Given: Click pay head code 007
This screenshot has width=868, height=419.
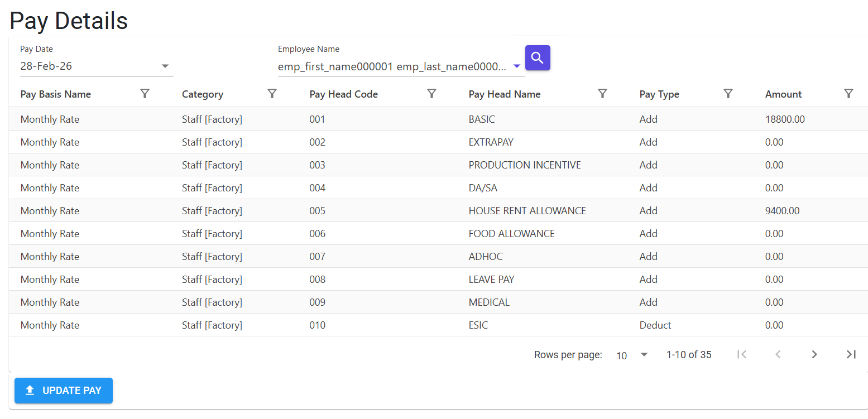Looking at the screenshot, I should 317,257.
